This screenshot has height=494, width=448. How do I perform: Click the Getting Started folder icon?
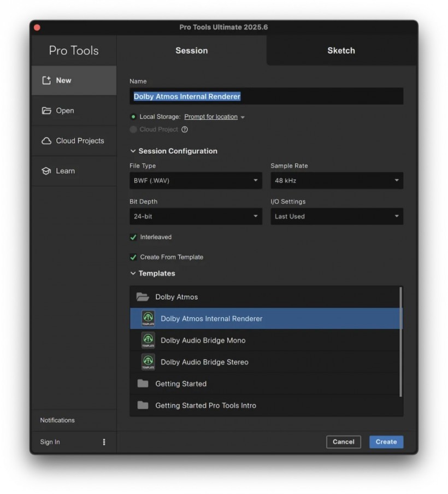point(143,384)
